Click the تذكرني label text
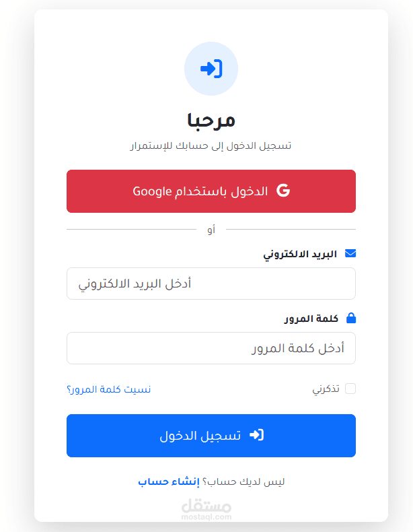413x532 pixels. [x=326, y=389]
